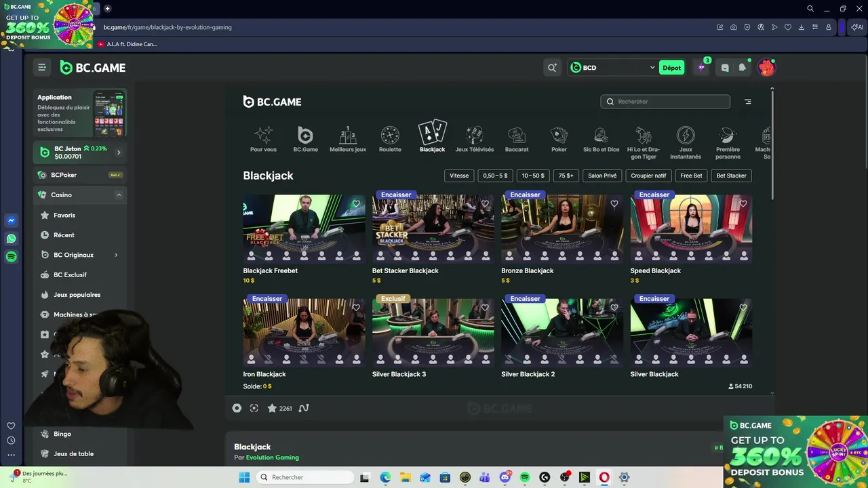Favorite Iron Blackjack with its heart
The height and width of the screenshot is (488, 868).
point(356,308)
